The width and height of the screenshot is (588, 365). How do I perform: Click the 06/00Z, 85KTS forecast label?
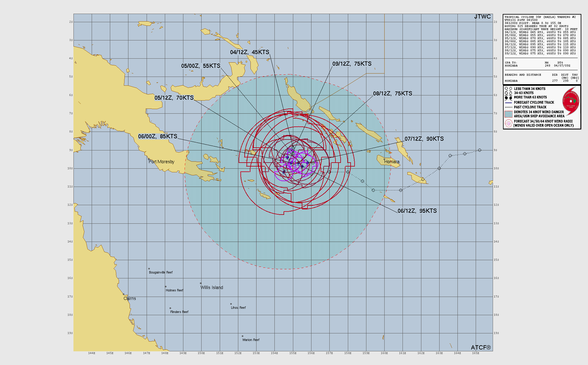(158, 136)
